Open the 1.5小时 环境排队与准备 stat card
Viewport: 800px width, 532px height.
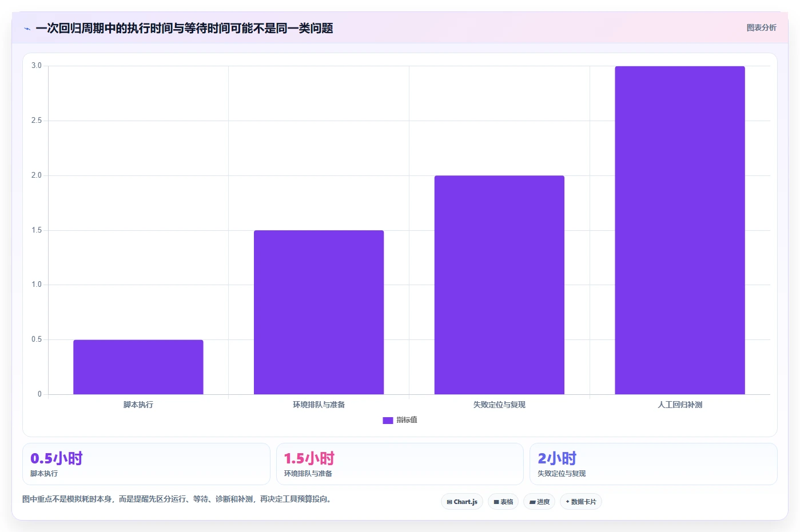(x=400, y=464)
